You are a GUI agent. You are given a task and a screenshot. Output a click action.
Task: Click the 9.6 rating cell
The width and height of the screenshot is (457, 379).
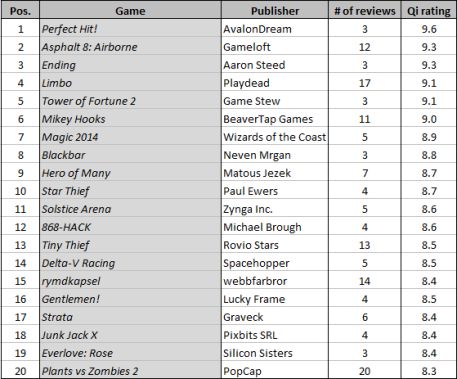coord(429,29)
